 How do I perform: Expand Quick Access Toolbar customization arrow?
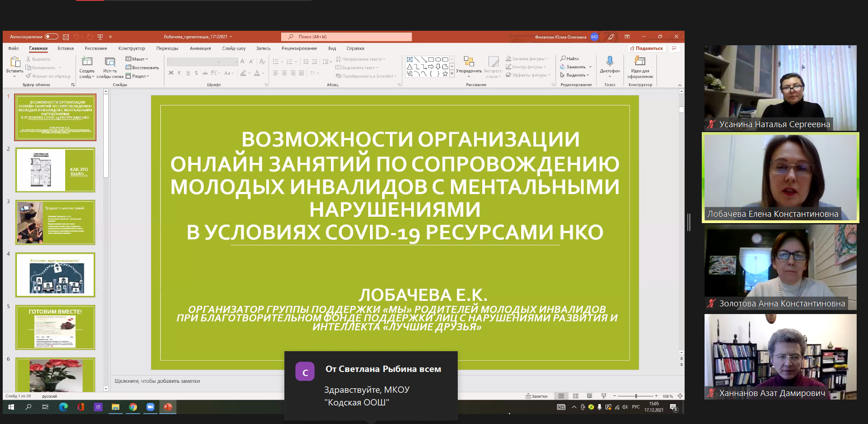110,37
